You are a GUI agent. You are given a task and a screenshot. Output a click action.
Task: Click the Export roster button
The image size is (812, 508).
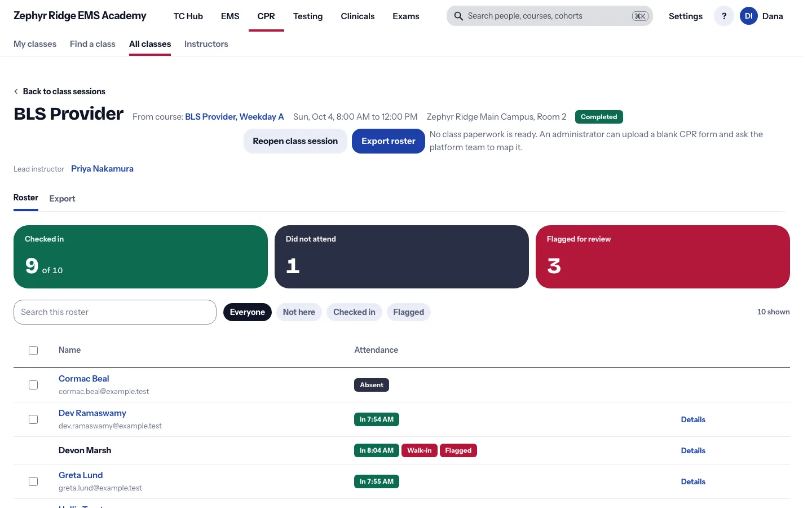(x=389, y=141)
